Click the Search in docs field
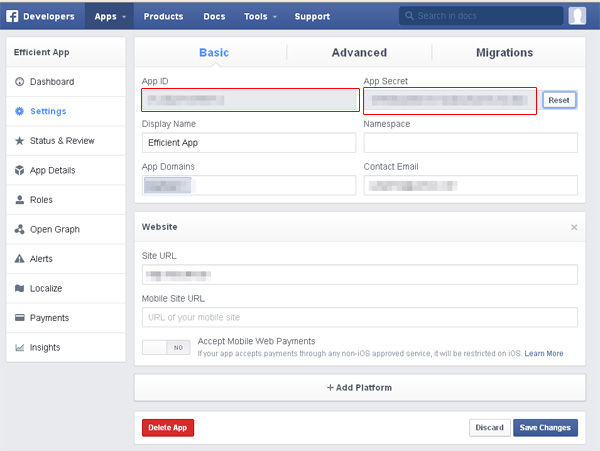This screenshot has width=600, height=451. (481, 16)
